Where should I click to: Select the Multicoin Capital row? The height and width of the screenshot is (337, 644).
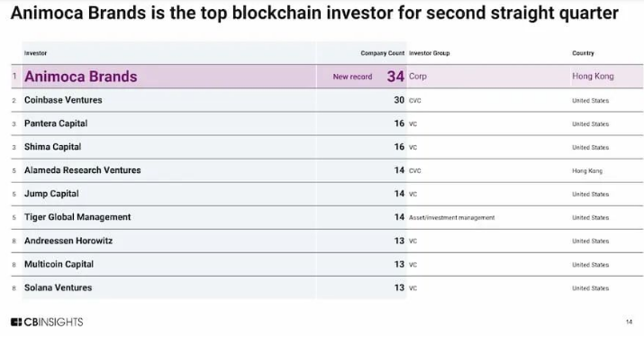(327, 264)
